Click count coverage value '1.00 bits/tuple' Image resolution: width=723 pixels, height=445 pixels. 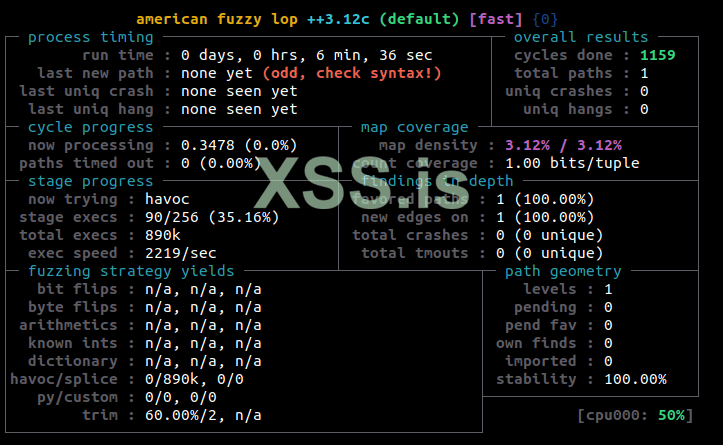pyautogui.click(x=572, y=163)
